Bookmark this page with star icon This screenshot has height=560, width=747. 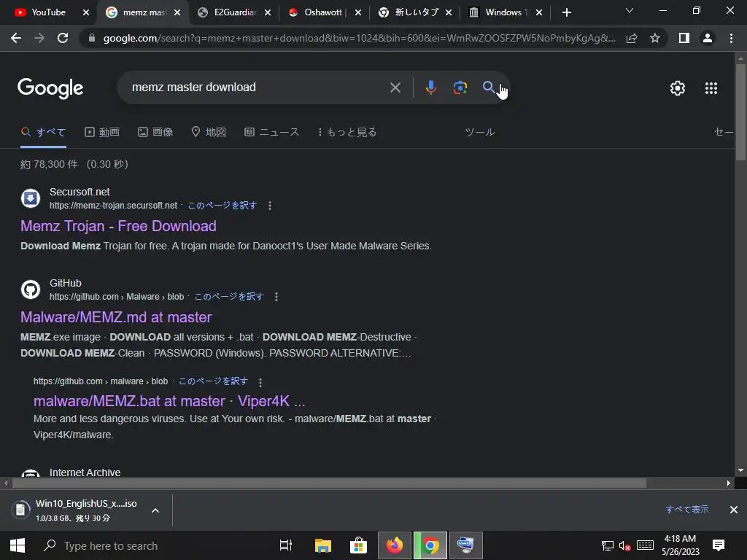(655, 38)
